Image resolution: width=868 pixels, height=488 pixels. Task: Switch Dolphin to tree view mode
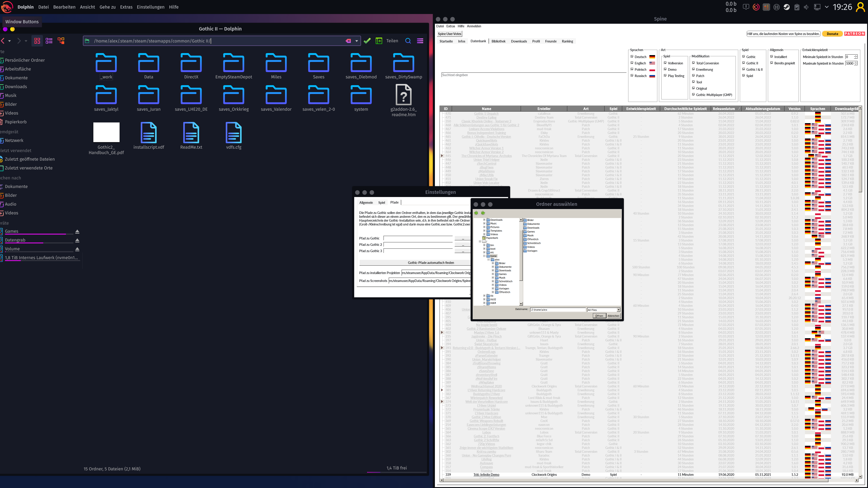pos(61,41)
